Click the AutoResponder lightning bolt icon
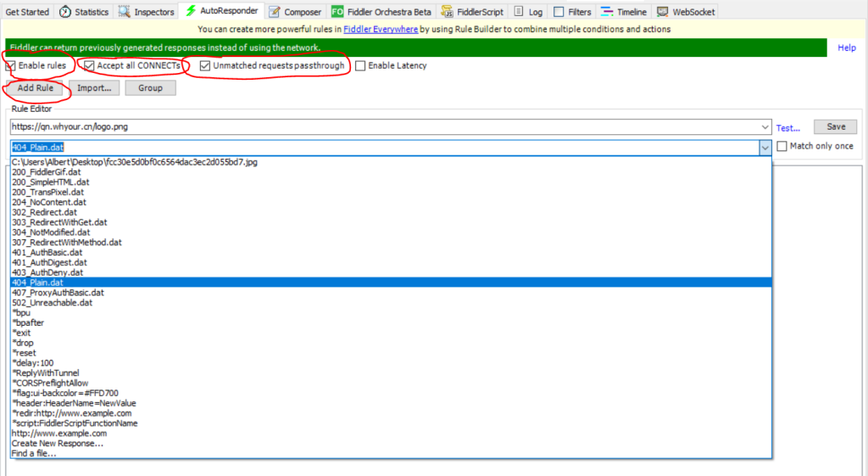Image resolution: width=868 pixels, height=476 pixels. pos(191,12)
